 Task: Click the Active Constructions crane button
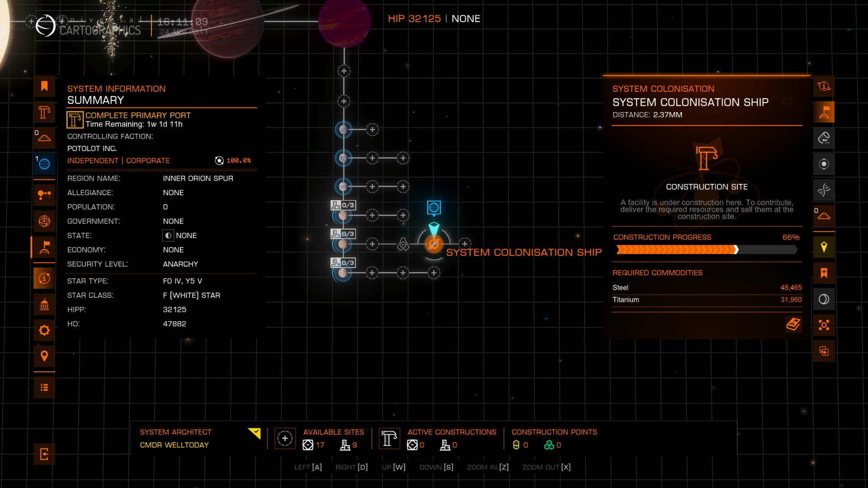(389, 438)
